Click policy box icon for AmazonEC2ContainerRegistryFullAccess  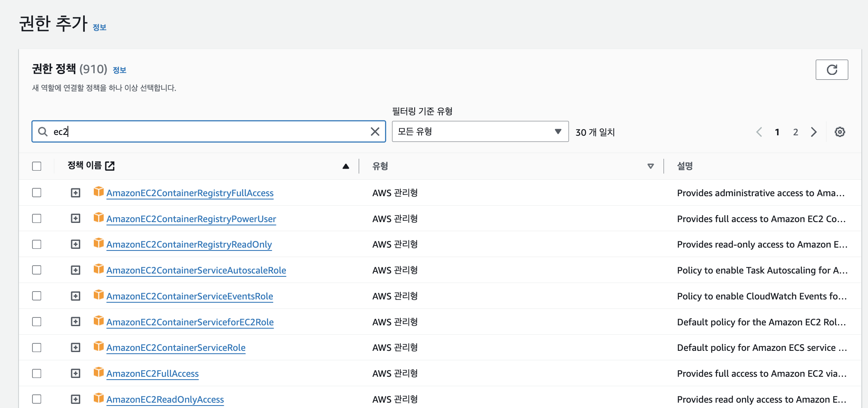pos(98,192)
